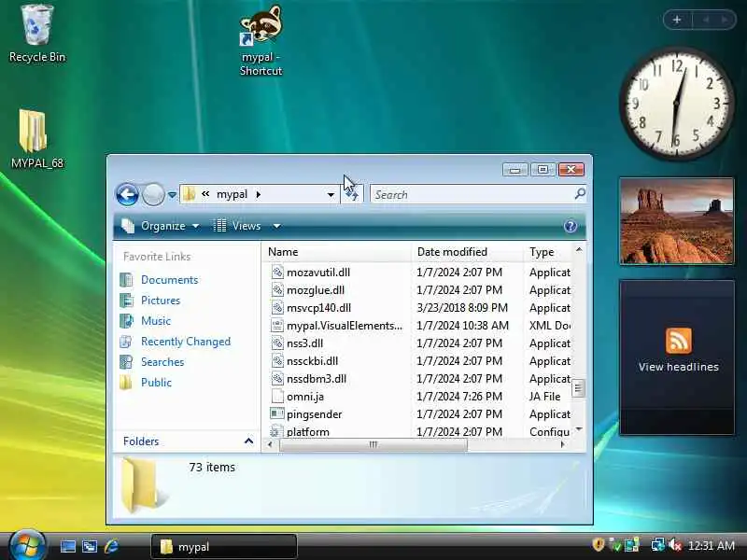Click the horizontal scrollbar thumb
Viewport: 747px width, 560px height.
tap(373, 444)
